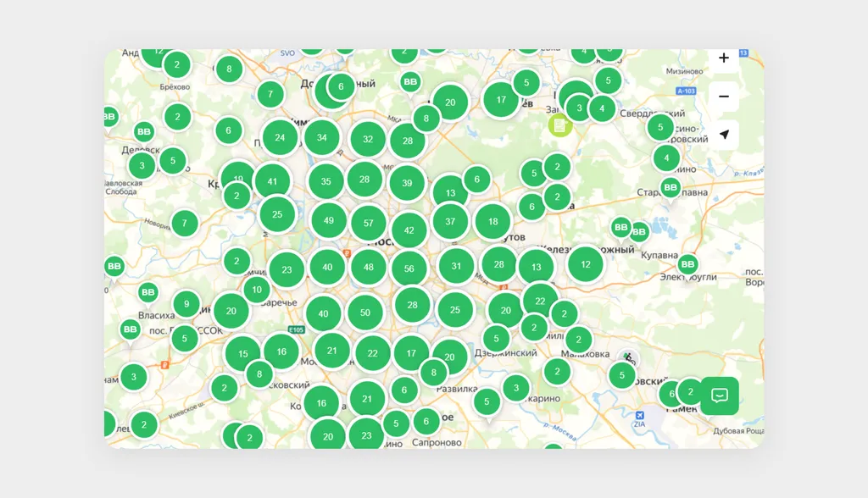The height and width of the screenshot is (498, 868).
Task: Open the cluster 2 near Брёхово
Action: click(177, 64)
